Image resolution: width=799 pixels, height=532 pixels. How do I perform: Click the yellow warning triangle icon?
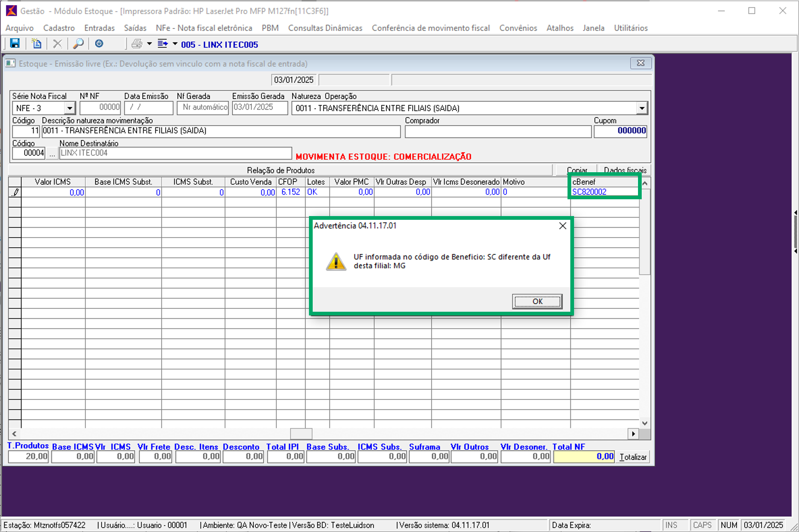(336, 261)
